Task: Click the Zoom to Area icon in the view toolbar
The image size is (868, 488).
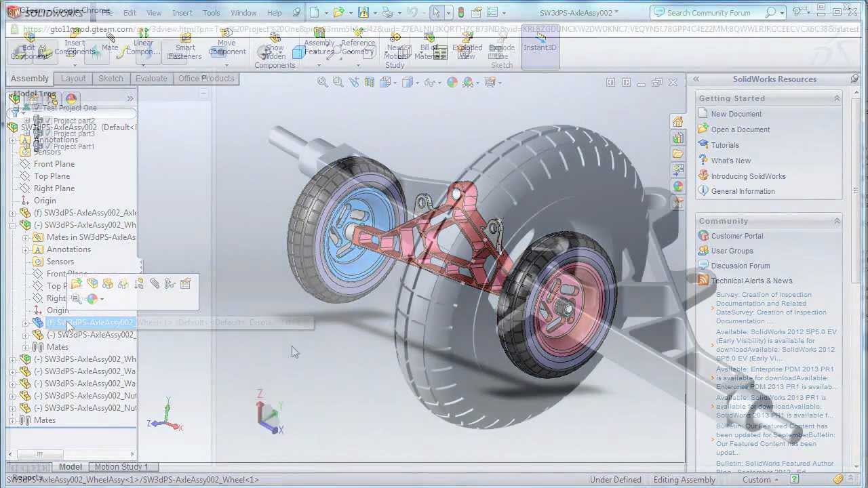Action: pos(338,82)
